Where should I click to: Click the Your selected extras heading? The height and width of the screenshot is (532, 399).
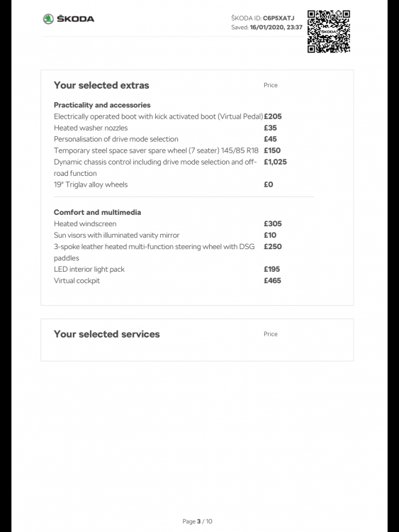pyautogui.click(x=101, y=85)
